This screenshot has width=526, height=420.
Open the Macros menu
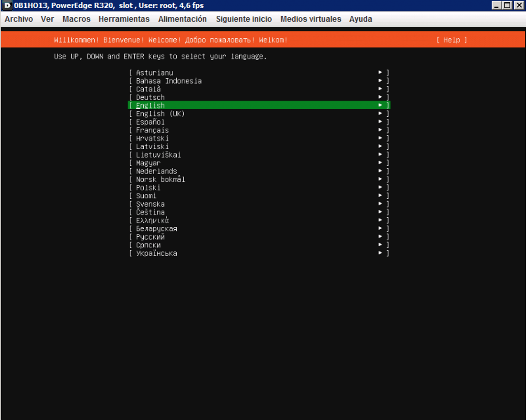tap(76, 19)
